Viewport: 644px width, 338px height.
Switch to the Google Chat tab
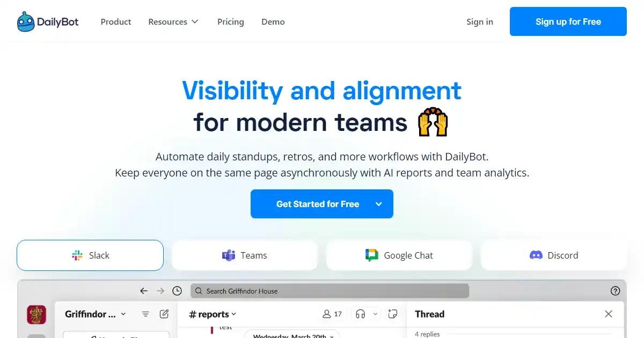[399, 255]
